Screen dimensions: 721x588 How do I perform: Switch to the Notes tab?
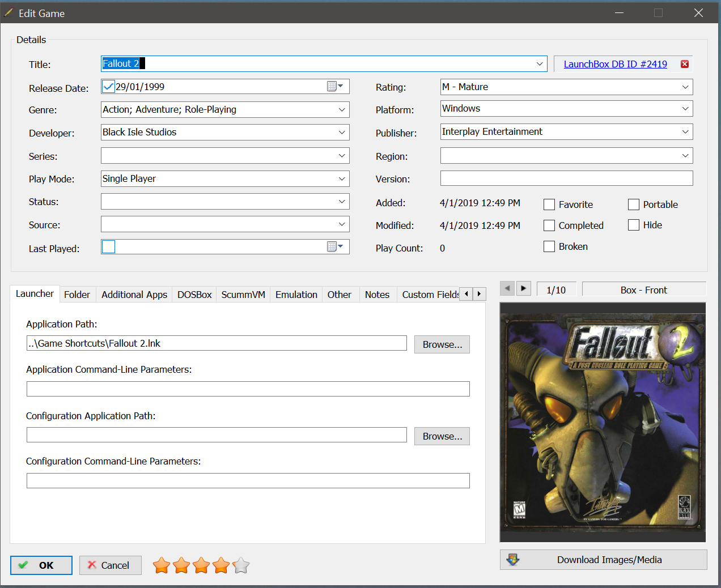coord(377,295)
